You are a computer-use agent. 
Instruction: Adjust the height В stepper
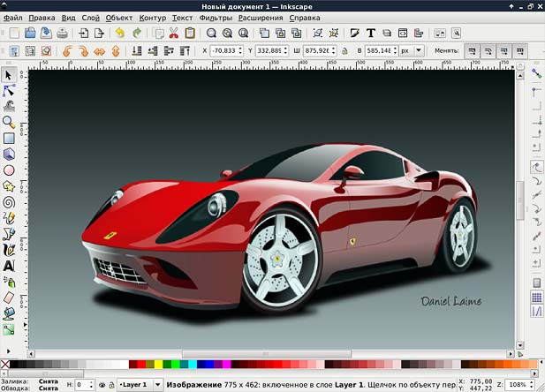(395, 50)
